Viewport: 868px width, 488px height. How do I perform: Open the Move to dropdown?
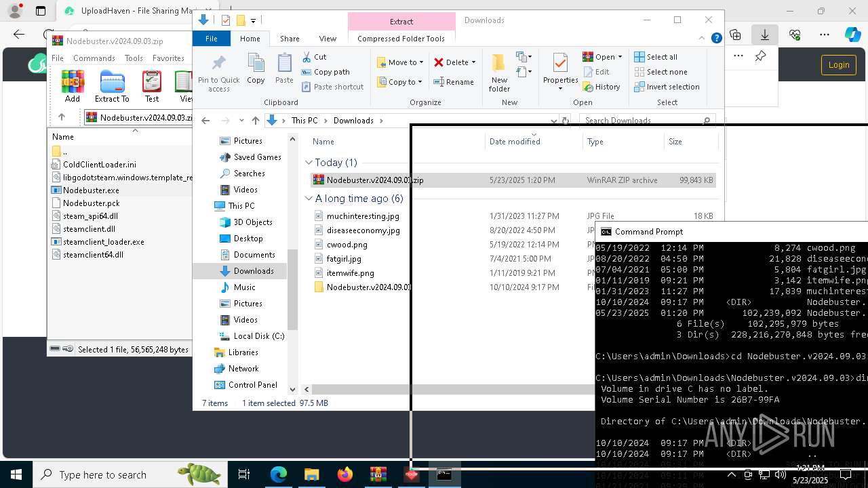(x=400, y=62)
